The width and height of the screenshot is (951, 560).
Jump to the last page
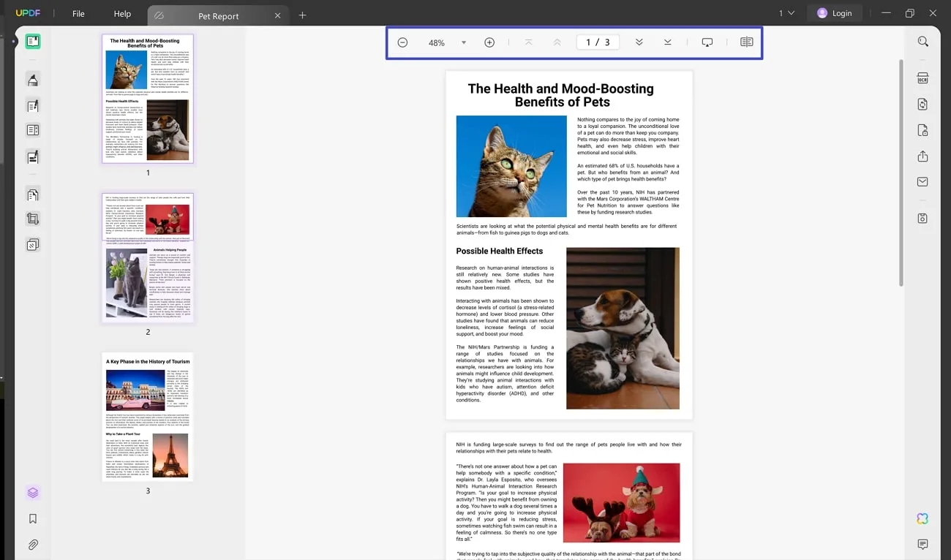point(668,42)
